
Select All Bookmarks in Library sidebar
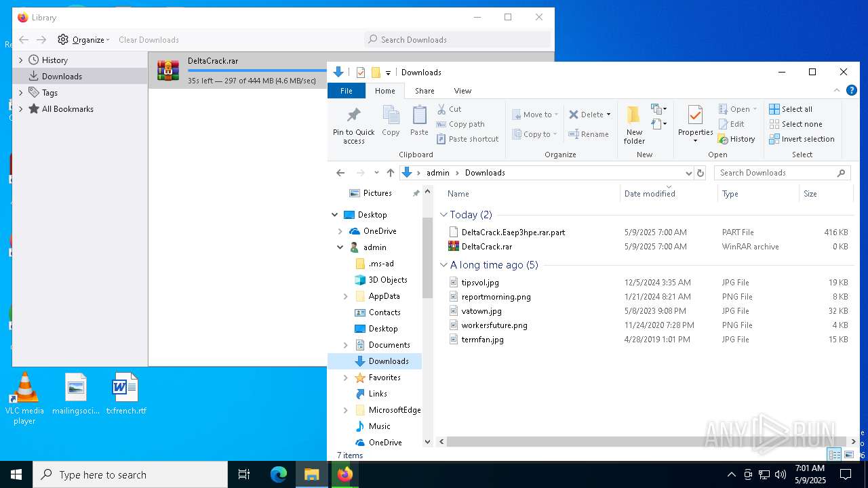click(67, 109)
